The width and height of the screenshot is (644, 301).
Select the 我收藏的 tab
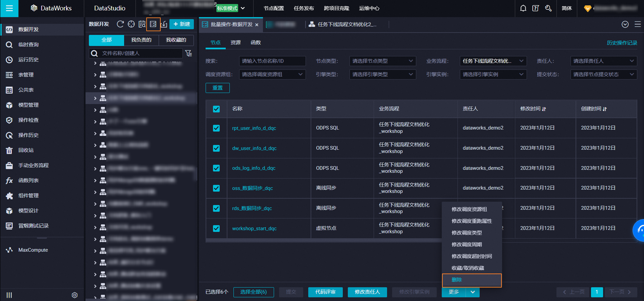tap(176, 40)
